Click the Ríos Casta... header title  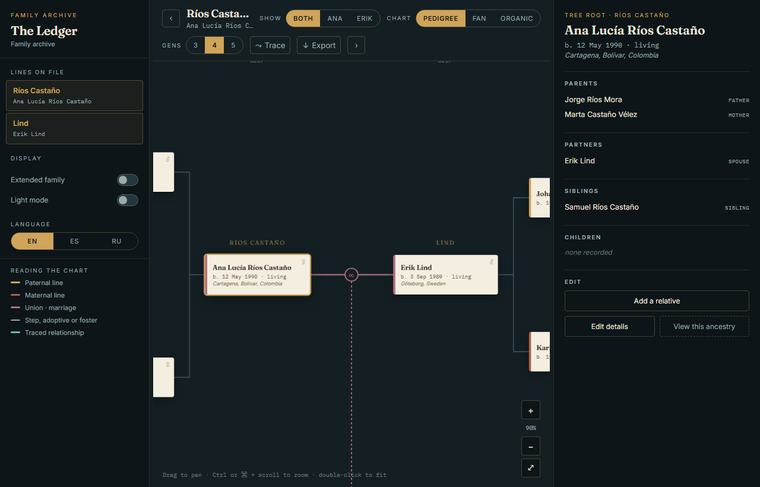click(218, 14)
